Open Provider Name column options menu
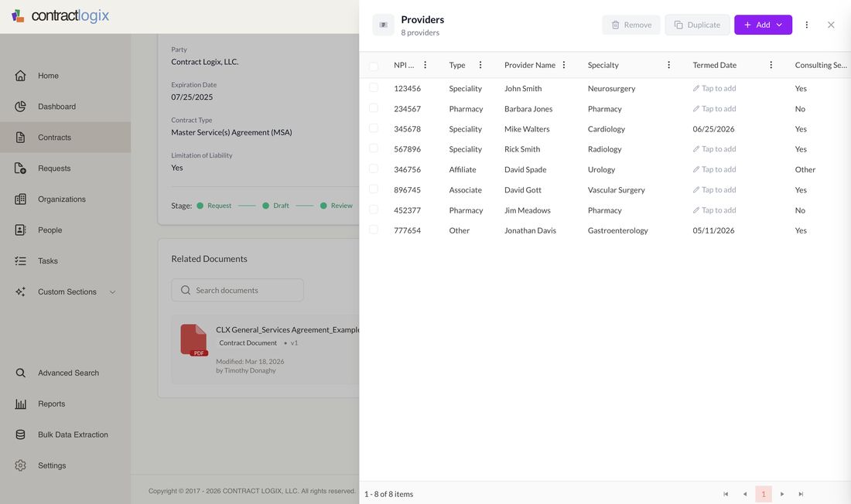Screen dimensions: 851x504 [564, 65]
